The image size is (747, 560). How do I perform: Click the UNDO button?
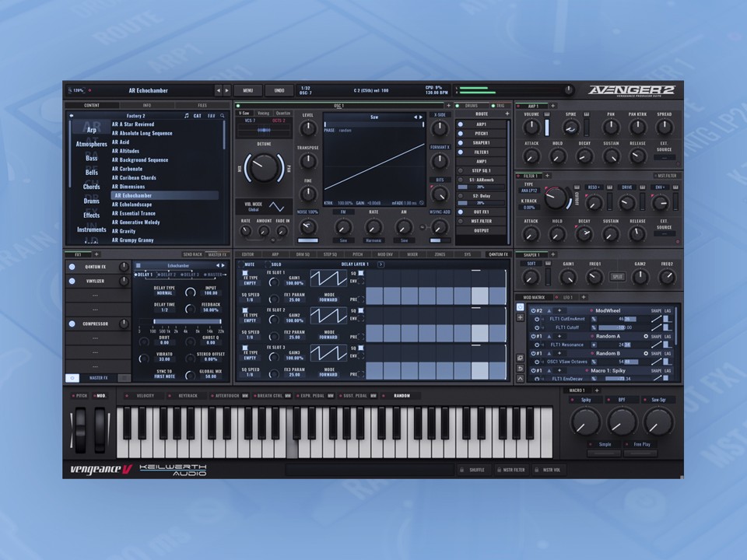pyautogui.click(x=279, y=90)
